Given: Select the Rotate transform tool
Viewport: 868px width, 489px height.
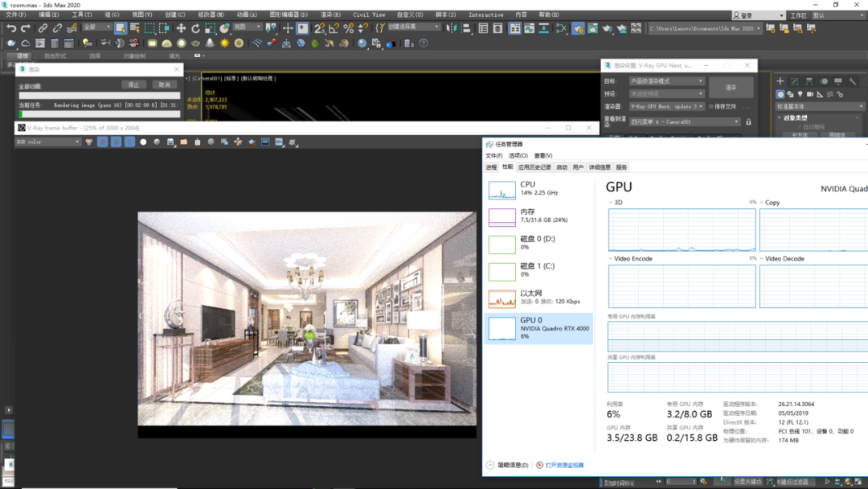Looking at the screenshot, I should (x=195, y=27).
